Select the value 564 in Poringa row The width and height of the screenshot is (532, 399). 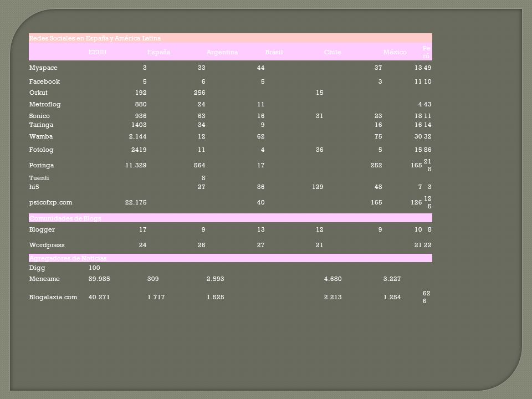199,165
